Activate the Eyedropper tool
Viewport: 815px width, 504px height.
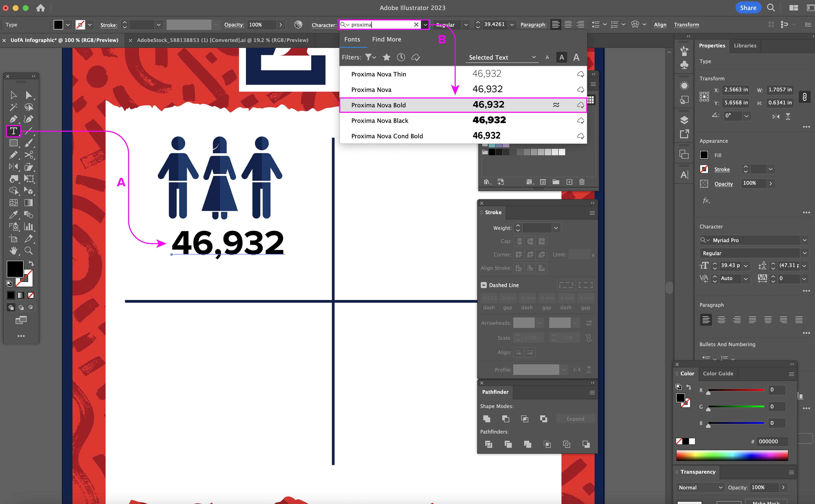point(13,215)
